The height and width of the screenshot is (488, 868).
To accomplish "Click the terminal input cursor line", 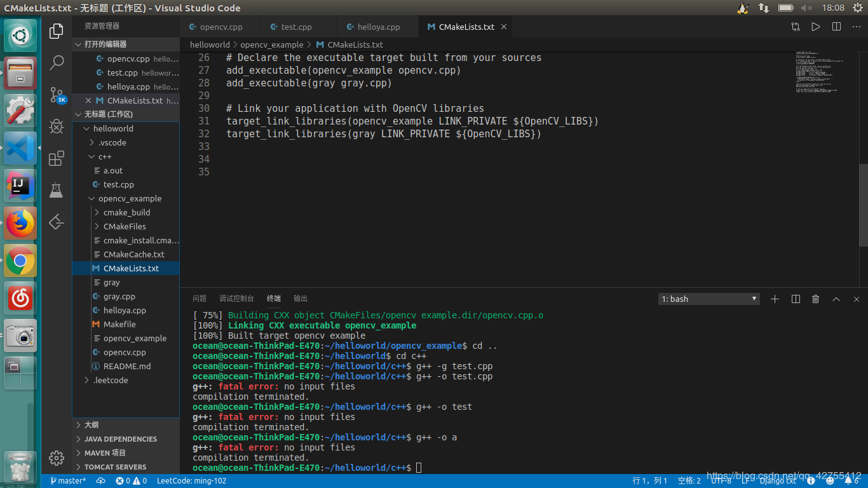I will pyautogui.click(x=418, y=468).
